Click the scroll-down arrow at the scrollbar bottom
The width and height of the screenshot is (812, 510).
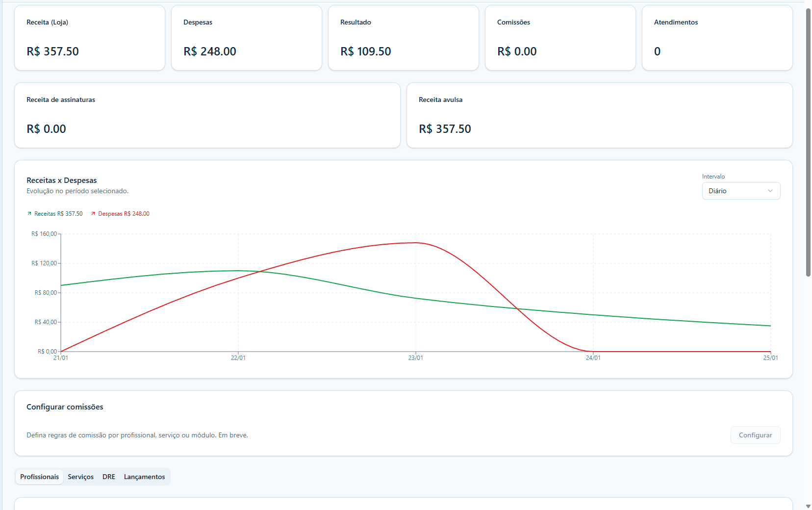pyautogui.click(x=808, y=506)
